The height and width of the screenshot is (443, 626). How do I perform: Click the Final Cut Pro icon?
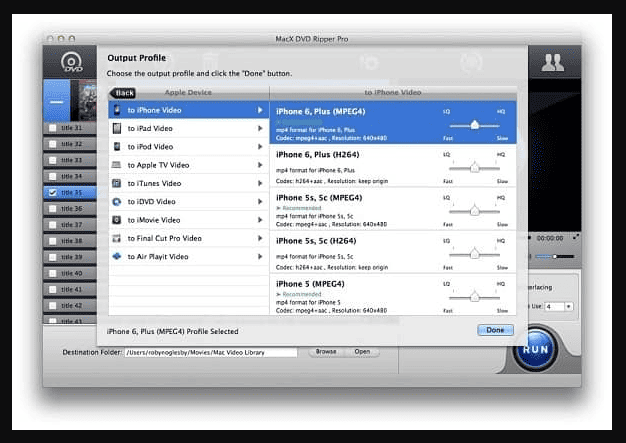(x=117, y=238)
